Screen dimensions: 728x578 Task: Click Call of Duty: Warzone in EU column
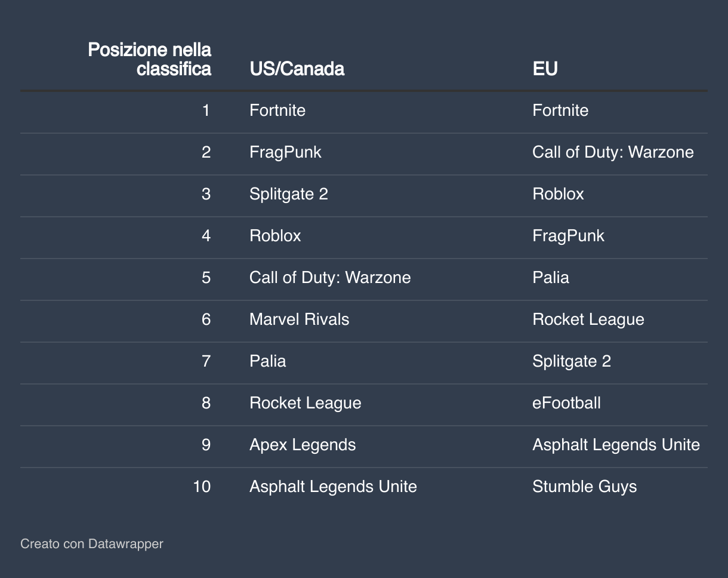click(613, 152)
